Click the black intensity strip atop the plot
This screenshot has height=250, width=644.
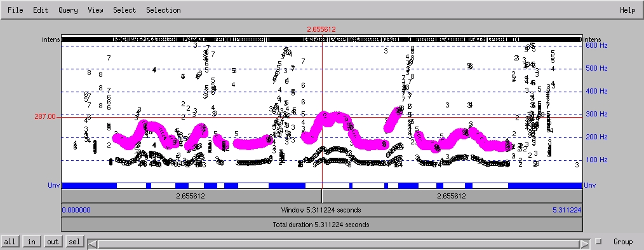(x=321, y=39)
